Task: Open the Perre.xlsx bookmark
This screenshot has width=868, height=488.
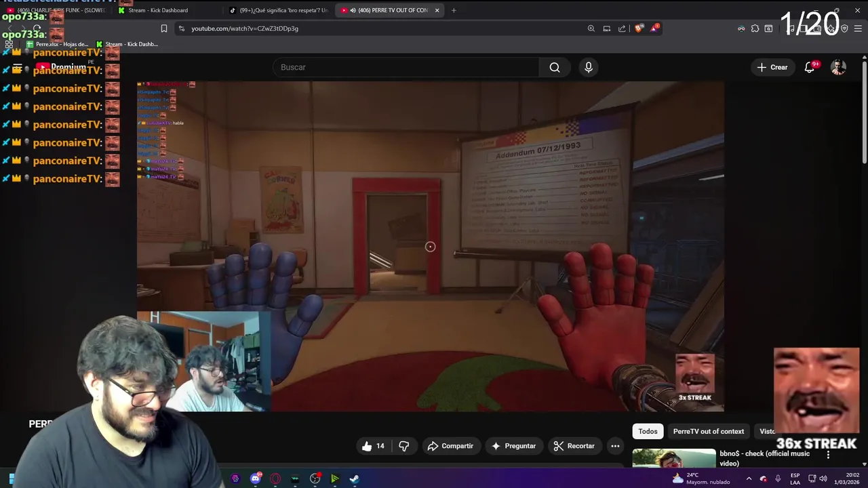Action: pos(57,44)
